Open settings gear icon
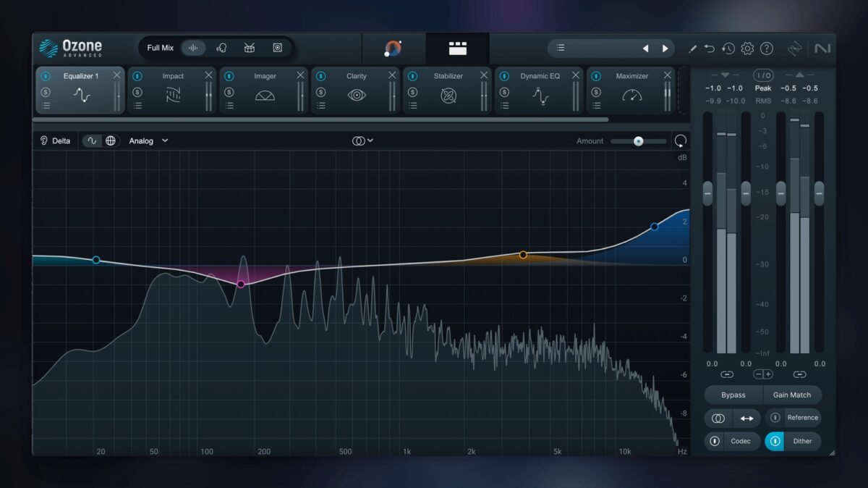Image resolution: width=868 pixels, height=488 pixels. pyautogui.click(x=747, y=49)
